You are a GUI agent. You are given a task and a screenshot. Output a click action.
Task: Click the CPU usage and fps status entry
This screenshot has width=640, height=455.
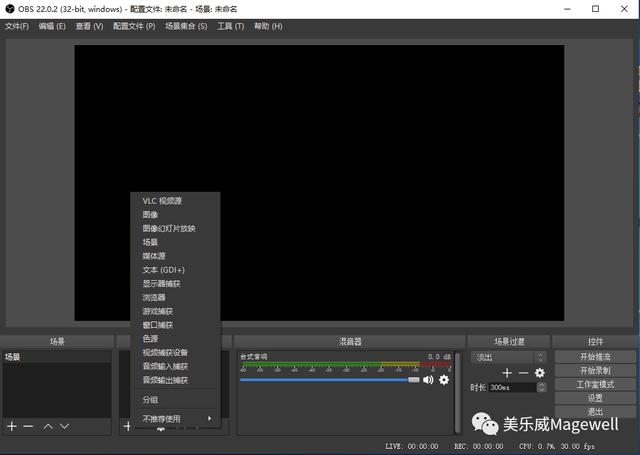[x=557, y=446]
